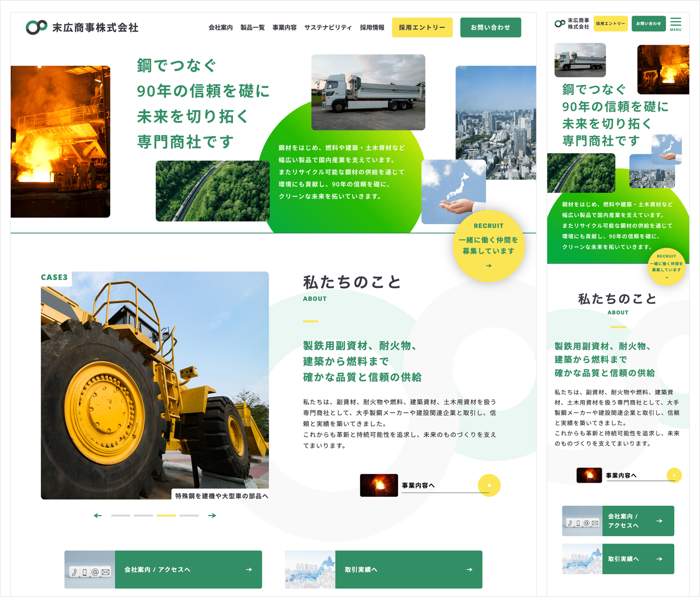Click the arrow on desktop 取引実績へ banner
The width and height of the screenshot is (700, 597).
point(469,569)
